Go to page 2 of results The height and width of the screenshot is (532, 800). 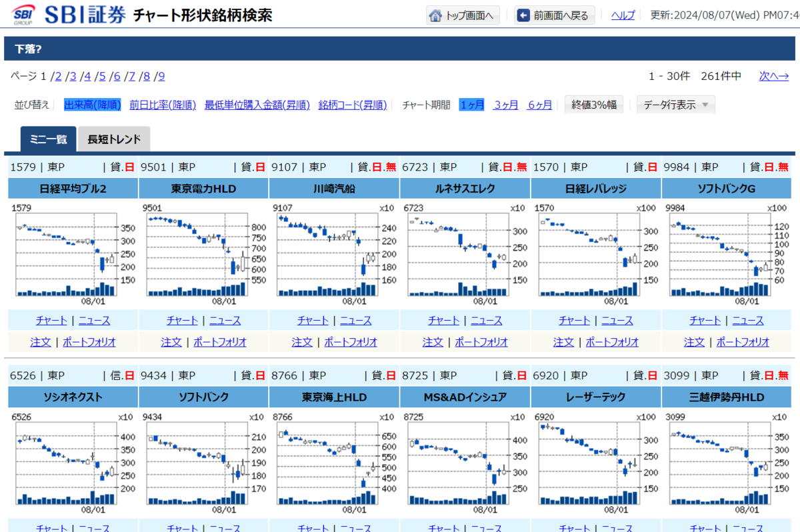coord(59,76)
